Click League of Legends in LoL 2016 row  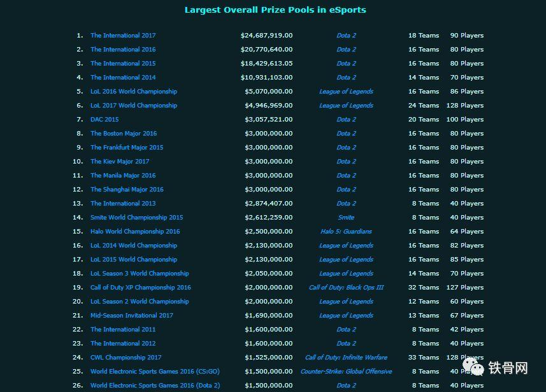click(x=346, y=92)
